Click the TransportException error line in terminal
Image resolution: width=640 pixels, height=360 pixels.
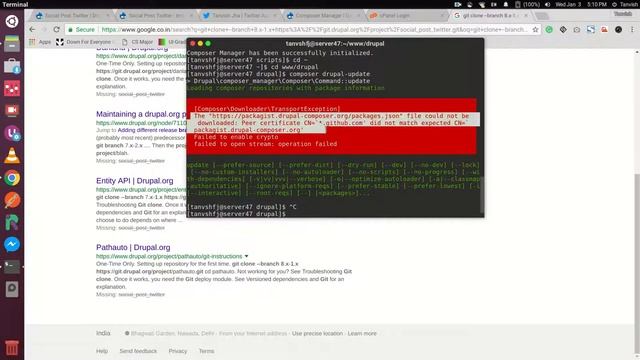click(x=267, y=109)
